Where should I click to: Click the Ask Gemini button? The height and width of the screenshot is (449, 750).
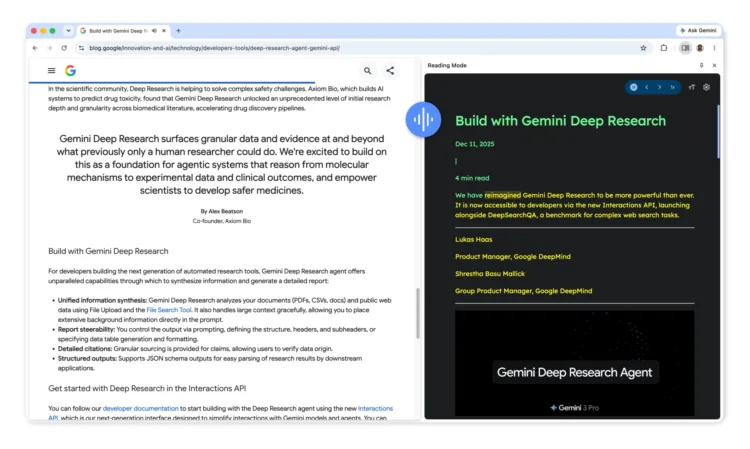[698, 31]
